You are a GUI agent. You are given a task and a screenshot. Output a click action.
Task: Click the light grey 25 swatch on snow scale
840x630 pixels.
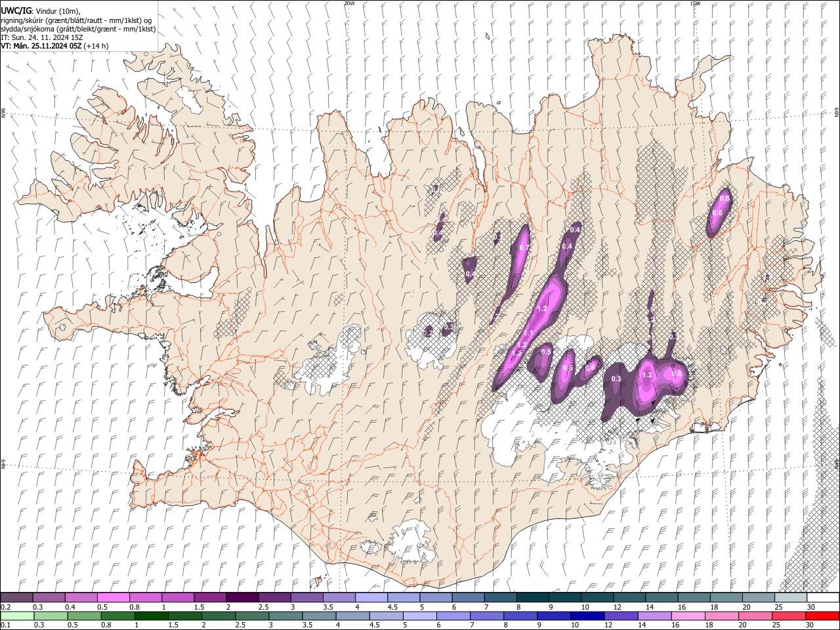(x=790, y=597)
